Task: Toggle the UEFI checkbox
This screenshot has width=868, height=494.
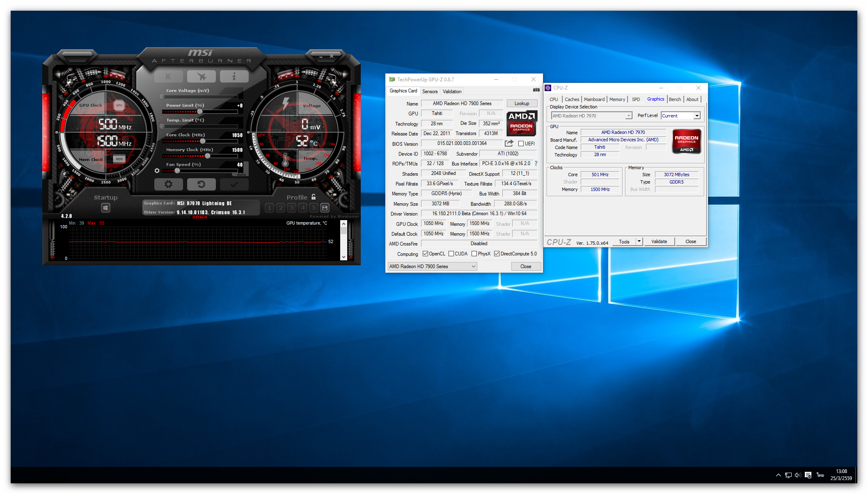Action: [521, 144]
